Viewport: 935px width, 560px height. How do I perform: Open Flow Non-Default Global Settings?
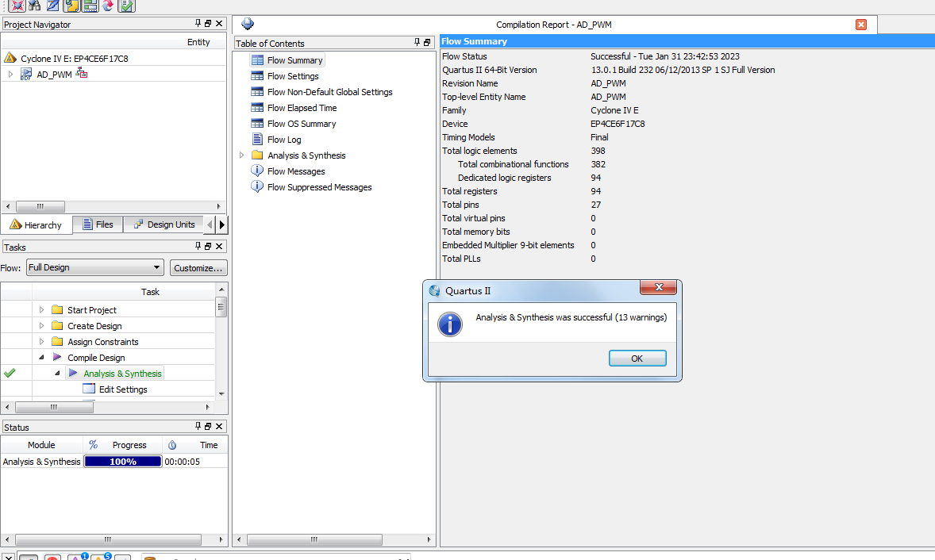point(329,92)
